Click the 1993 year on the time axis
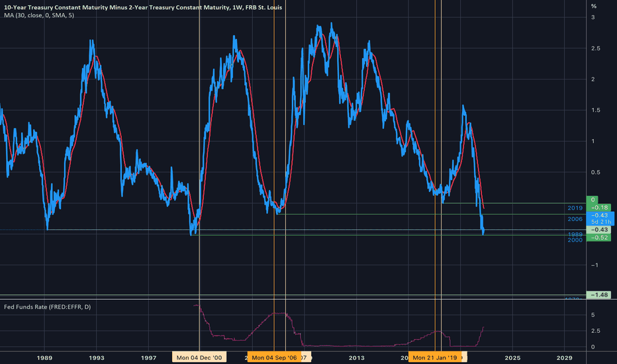617x364 pixels. [97, 357]
